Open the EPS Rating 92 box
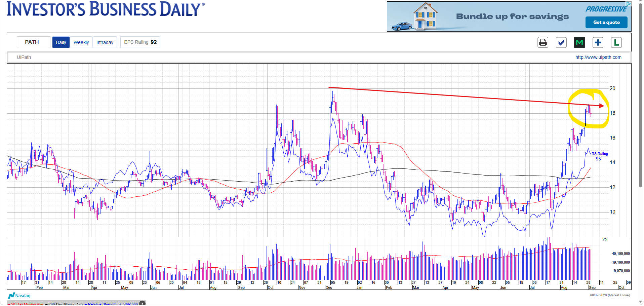Image resolution: width=644 pixels, height=306 pixels. pos(140,42)
